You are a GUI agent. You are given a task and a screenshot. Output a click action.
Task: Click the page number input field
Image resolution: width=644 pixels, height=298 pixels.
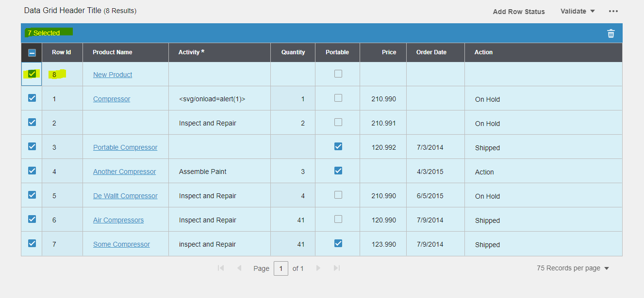coord(281,268)
